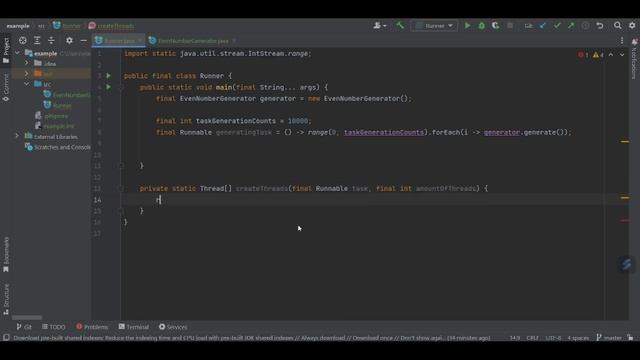This screenshot has width=640, height=360.
Task: Expand the .idea folder
Action: 27,63
